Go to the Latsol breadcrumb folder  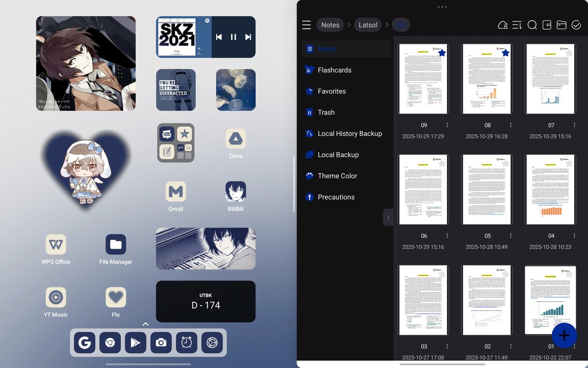coord(367,25)
